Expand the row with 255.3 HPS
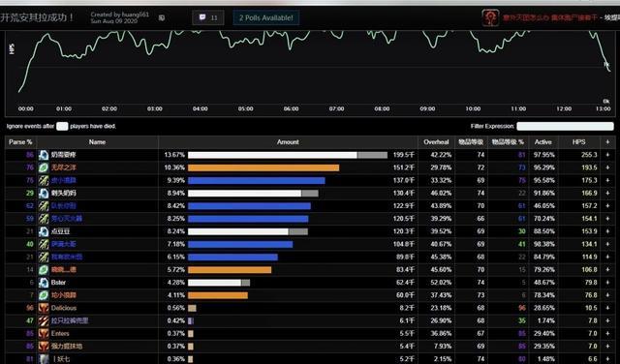 tap(607, 155)
